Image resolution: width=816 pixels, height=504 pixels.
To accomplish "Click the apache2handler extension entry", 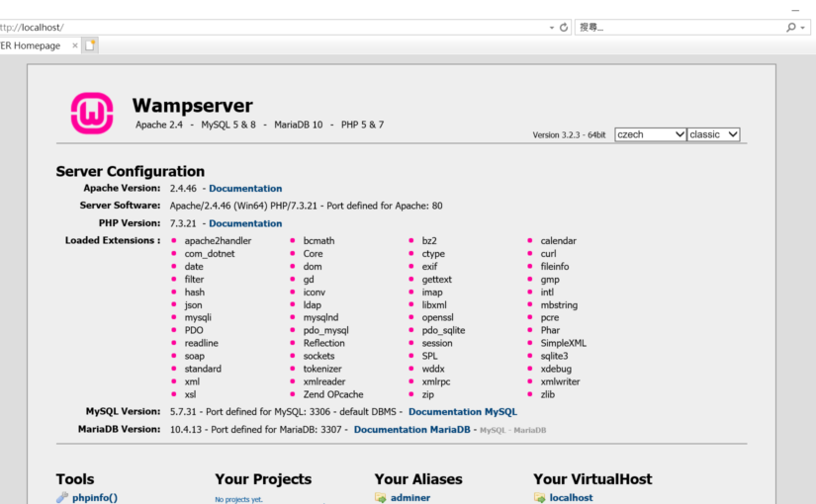I will pyautogui.click(x=218, y=241).
